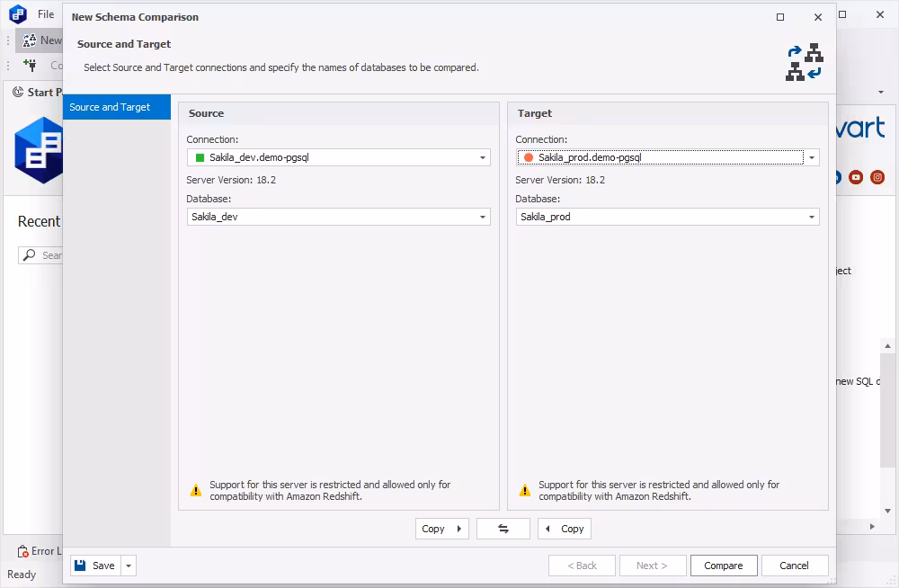Click the Target warning icon about Redshift
The width and height of the screenshot is (899, 588).
pyautogui.click(x=525, y=491)
